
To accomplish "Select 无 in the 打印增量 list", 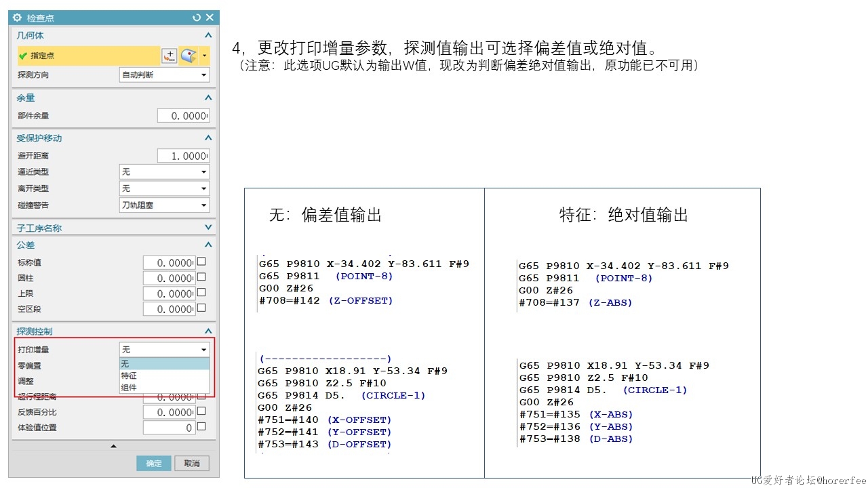I will click(164, 364).
